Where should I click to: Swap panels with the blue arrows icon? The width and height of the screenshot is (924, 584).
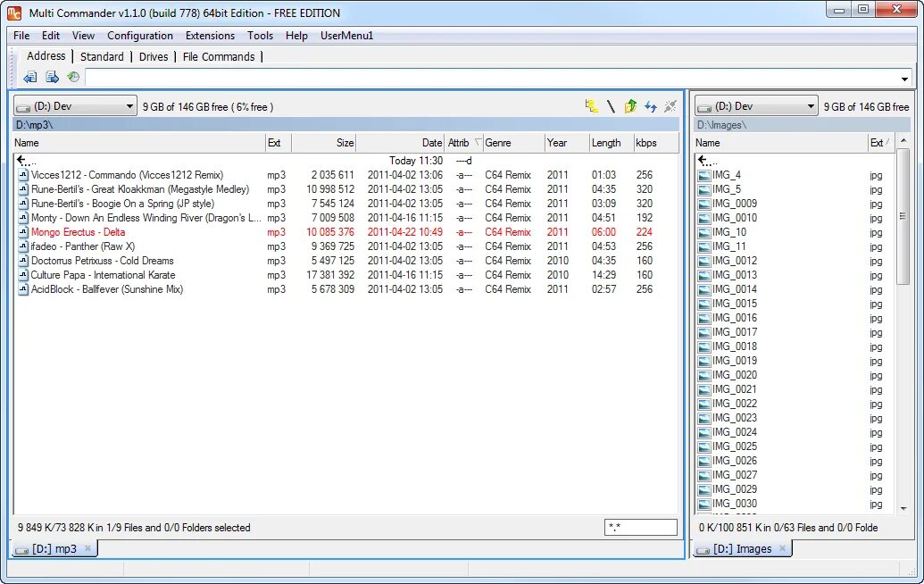651,106
